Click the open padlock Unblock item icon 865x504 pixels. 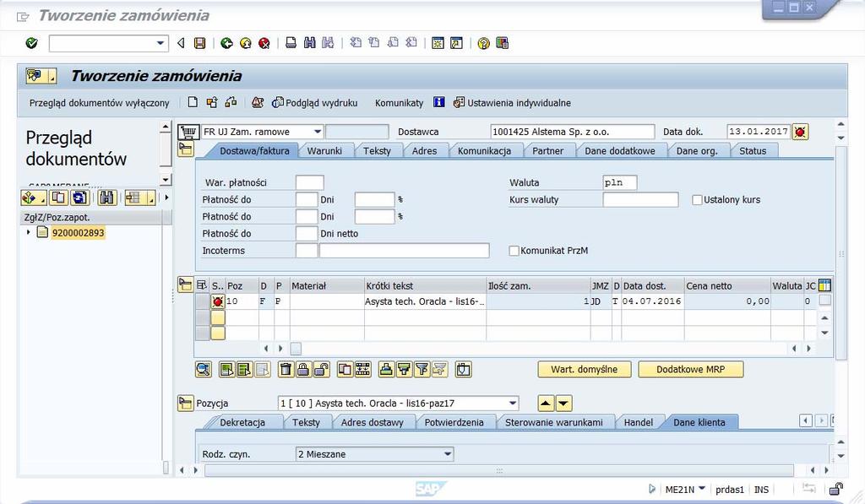[321, 370]
